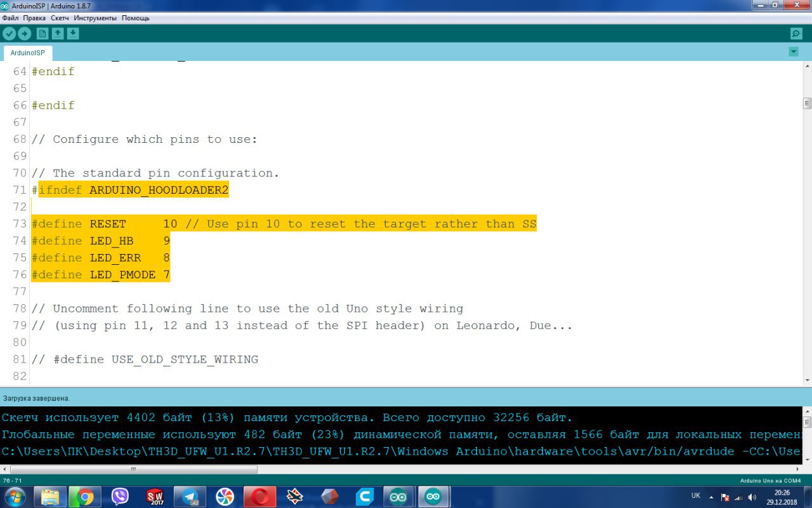
Task: Open the tab options dropdown arrow
Action: coord(794,51)
